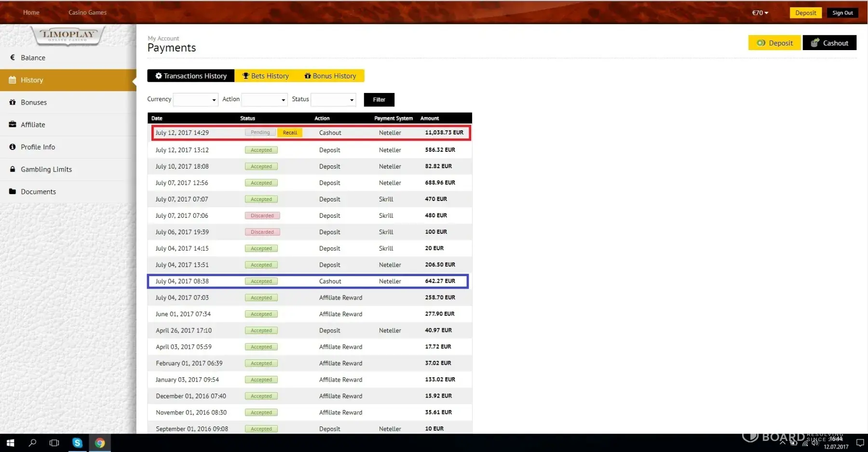Open Windows taskbar search
The height and width of the screenshot is (452, 868).
point(32,443)
